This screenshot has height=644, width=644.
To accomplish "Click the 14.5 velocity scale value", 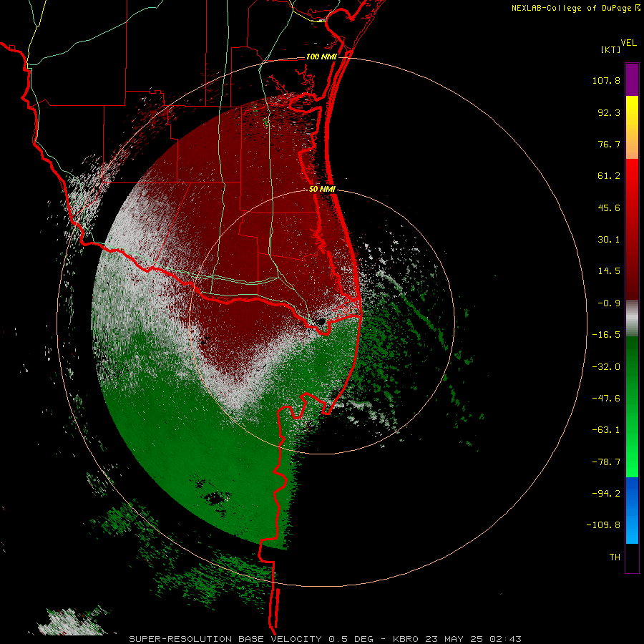I will (x=609, y=271).
